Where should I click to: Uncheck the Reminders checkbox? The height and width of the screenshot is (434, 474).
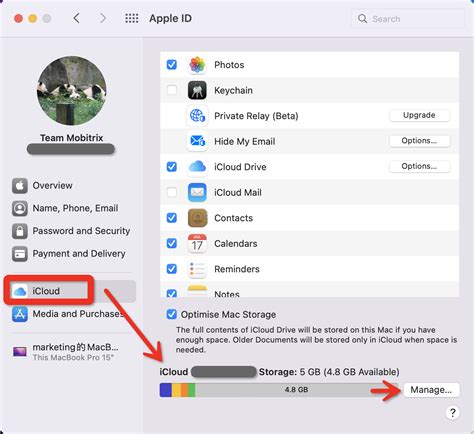(x=172, y=269)
